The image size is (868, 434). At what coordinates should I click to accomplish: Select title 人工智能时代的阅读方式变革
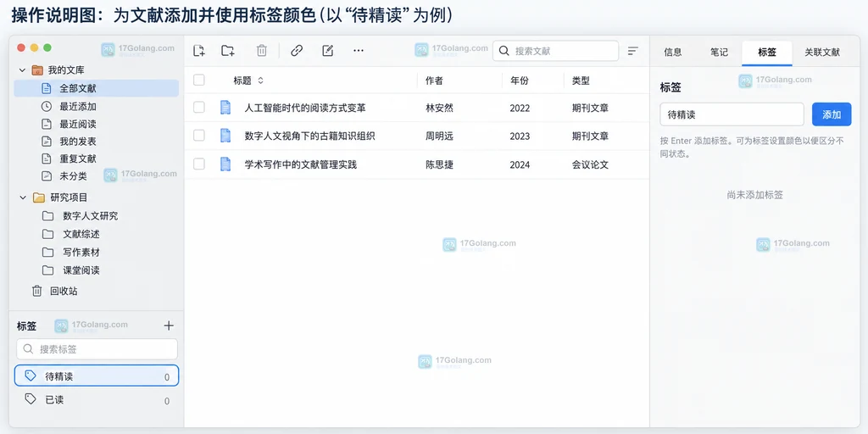click(305, 108)
